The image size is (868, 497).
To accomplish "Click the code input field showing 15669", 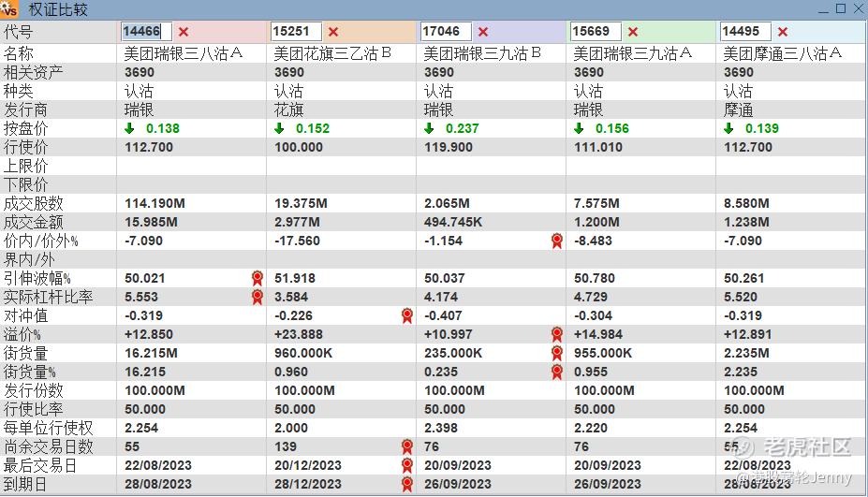I will 596,32.
